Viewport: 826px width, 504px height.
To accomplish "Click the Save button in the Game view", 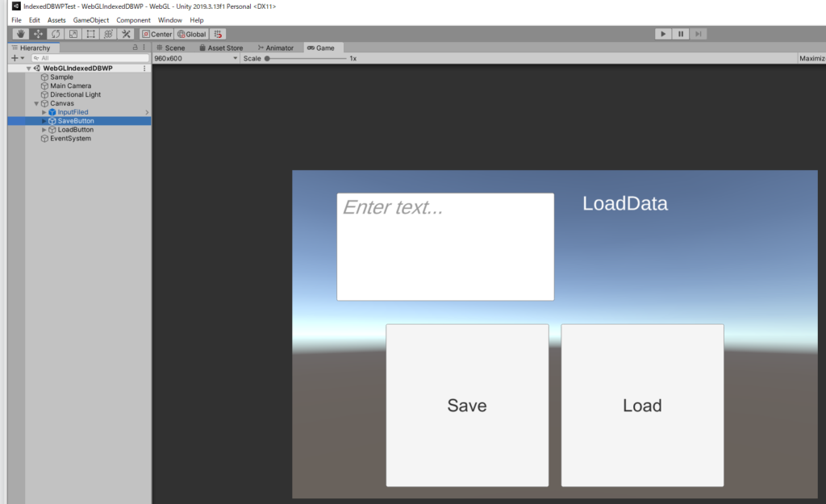I will coord(467,406).
